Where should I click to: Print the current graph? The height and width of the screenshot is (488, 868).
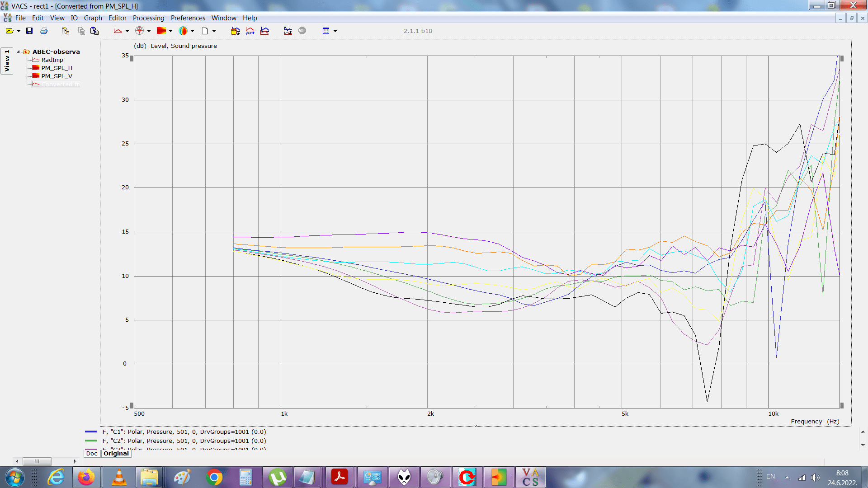[x=44, y=31]
